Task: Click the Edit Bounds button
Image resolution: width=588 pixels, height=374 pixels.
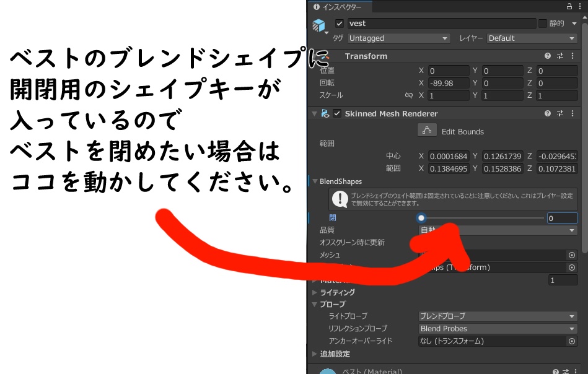Action: 427,131
